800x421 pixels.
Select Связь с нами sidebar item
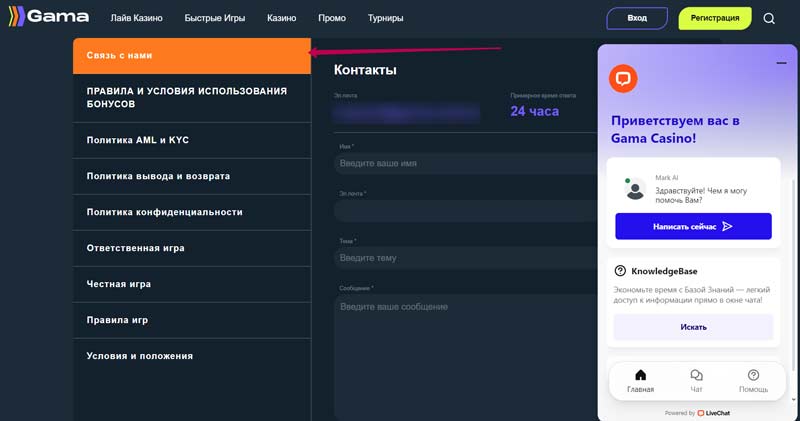192,56
